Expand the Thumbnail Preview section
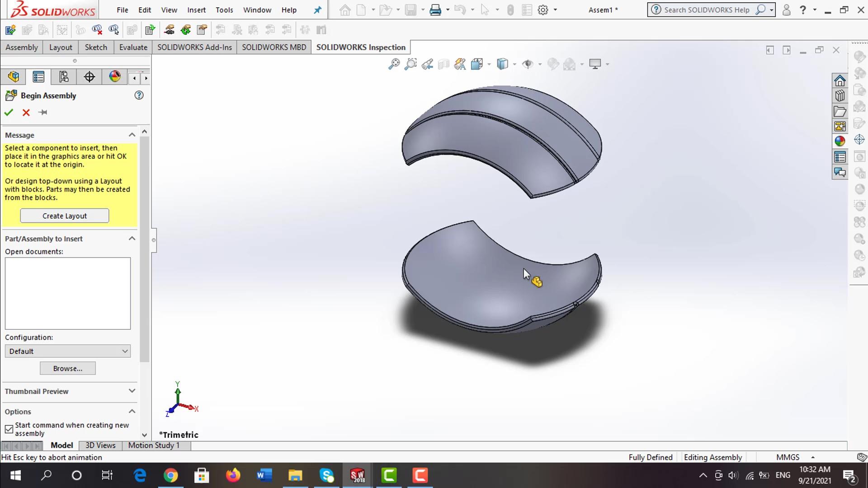The image size is (868, 488). [132, 391]
